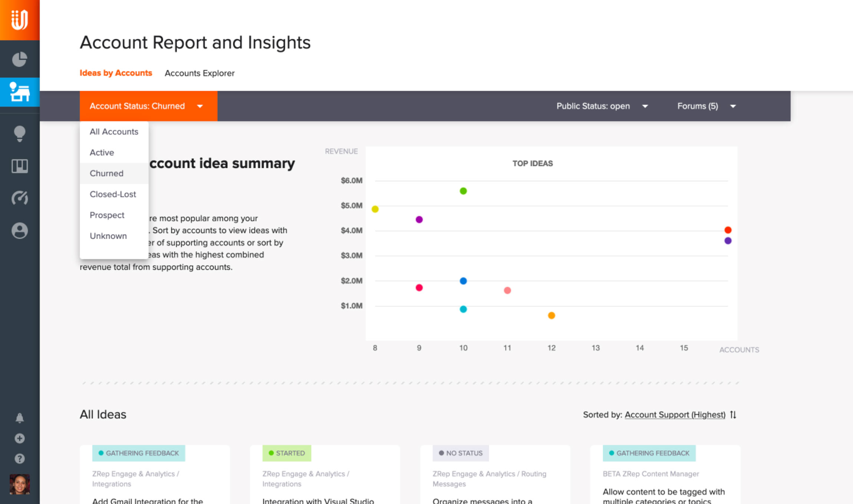Click the notifications bell icon
This screenshot has width=853, height=504.
(20, 418)
